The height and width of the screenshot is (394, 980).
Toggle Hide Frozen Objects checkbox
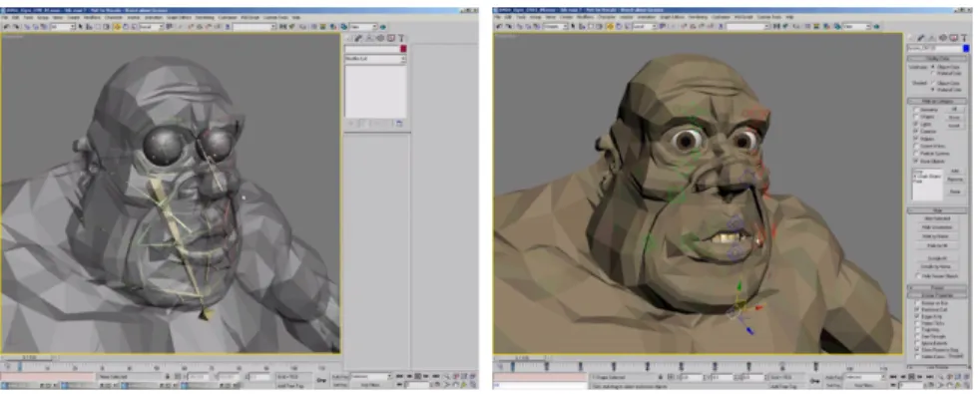[x=919, y=276]
